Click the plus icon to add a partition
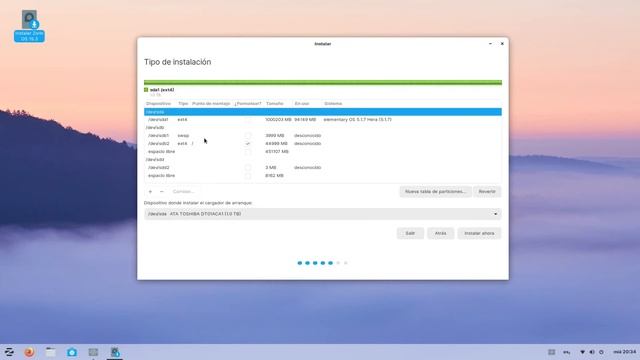Screen dimensions: 640x360 pos(150,191)
